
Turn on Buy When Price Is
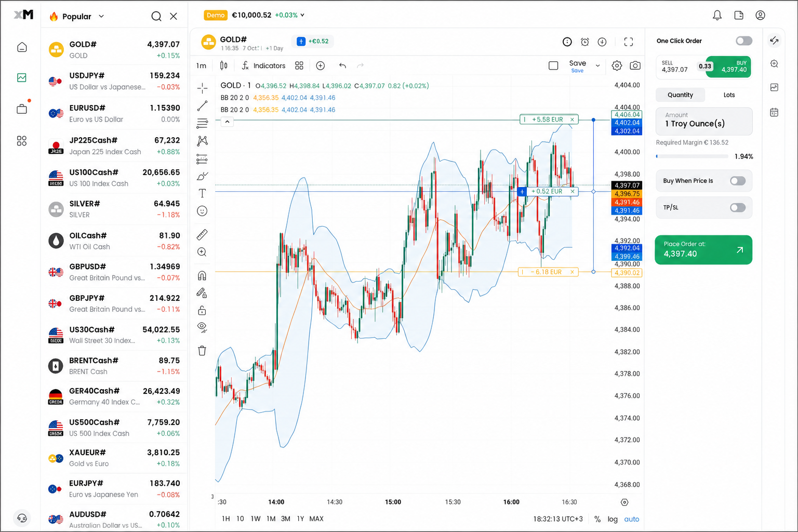tap(737, 181)
